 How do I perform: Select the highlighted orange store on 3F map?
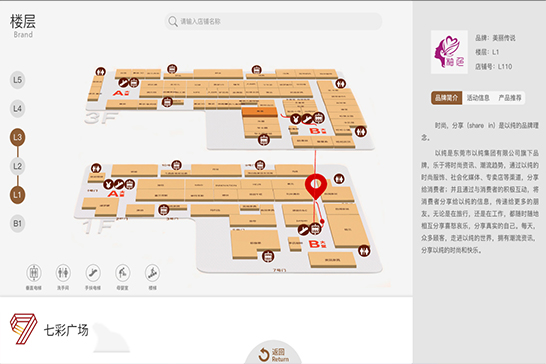point(260,112)
